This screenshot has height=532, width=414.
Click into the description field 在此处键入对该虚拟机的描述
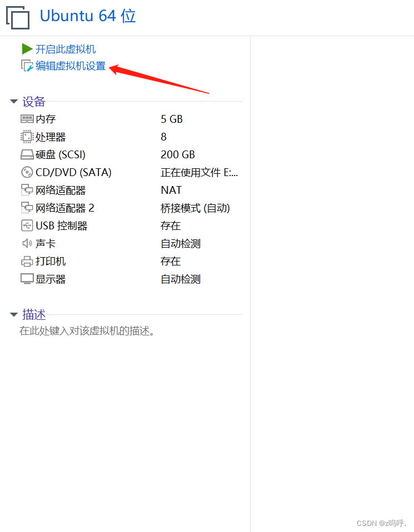click(88, 331)
